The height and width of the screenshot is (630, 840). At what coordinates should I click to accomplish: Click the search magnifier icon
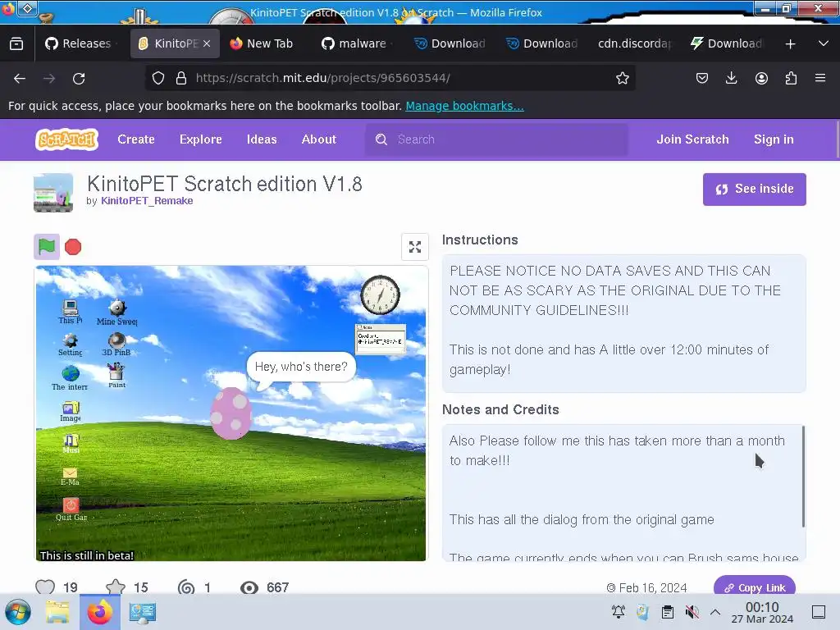(381, 139)
